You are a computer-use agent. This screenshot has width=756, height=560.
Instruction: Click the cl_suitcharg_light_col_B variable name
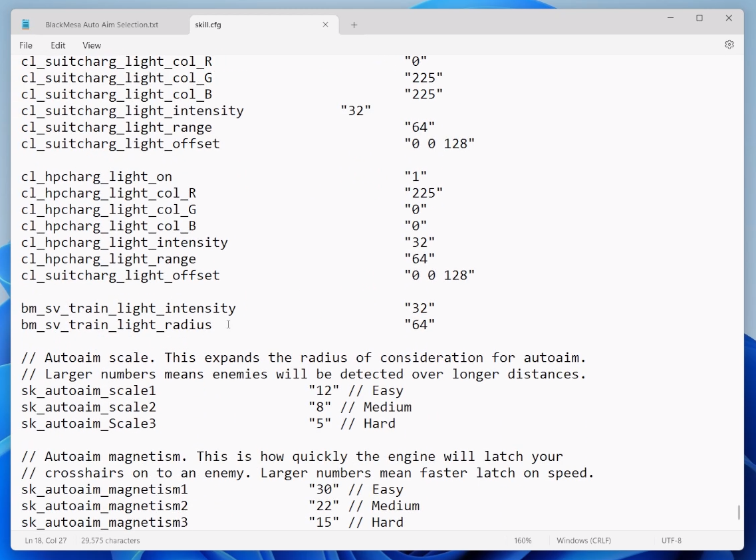(x=116, y=94)
